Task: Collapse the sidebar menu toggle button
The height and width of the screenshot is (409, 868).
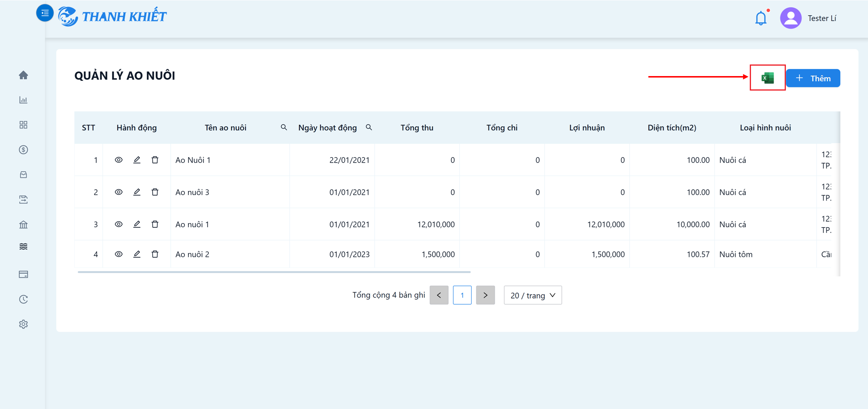Action: 45,13
